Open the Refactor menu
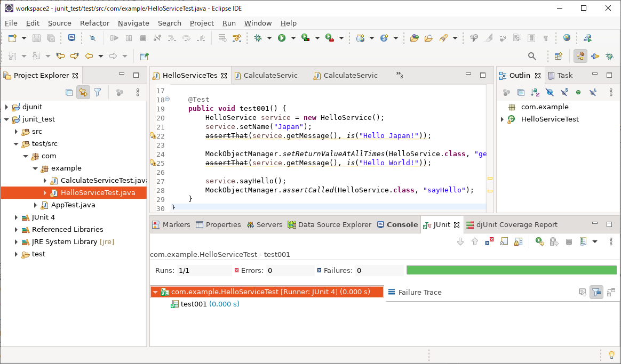Viewport: 621px width, 364px height. (94, 23)
